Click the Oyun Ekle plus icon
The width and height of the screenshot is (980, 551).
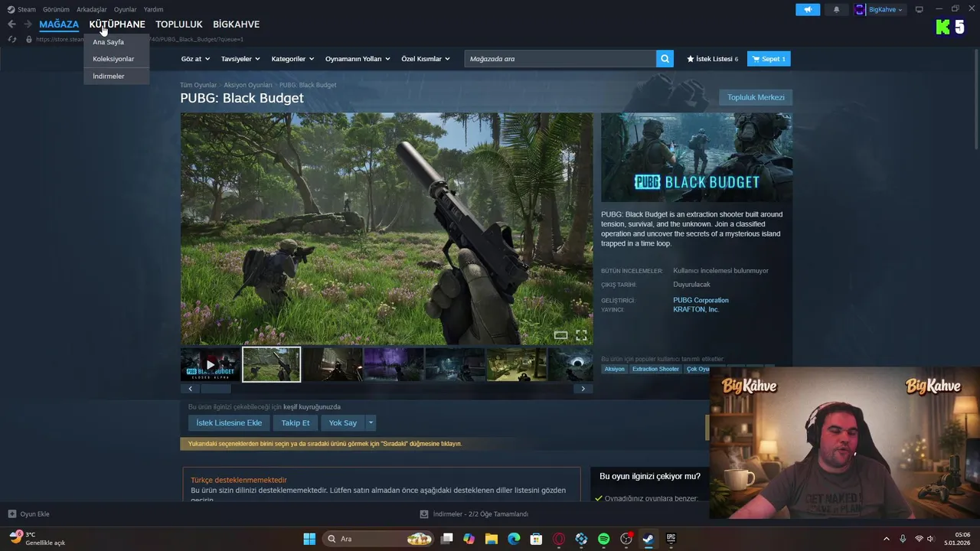click(x=11, y=514)
